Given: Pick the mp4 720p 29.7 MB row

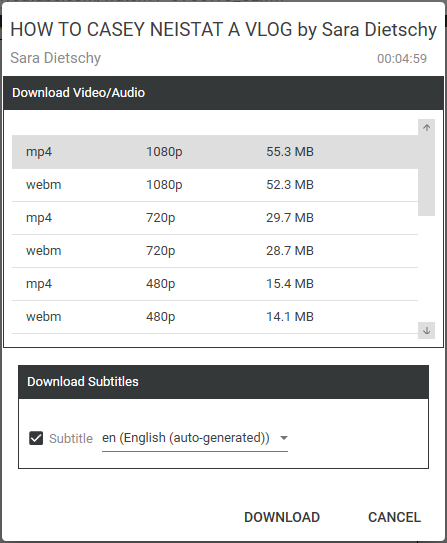Looking at the screenshot, I should (x=215, y=218).
